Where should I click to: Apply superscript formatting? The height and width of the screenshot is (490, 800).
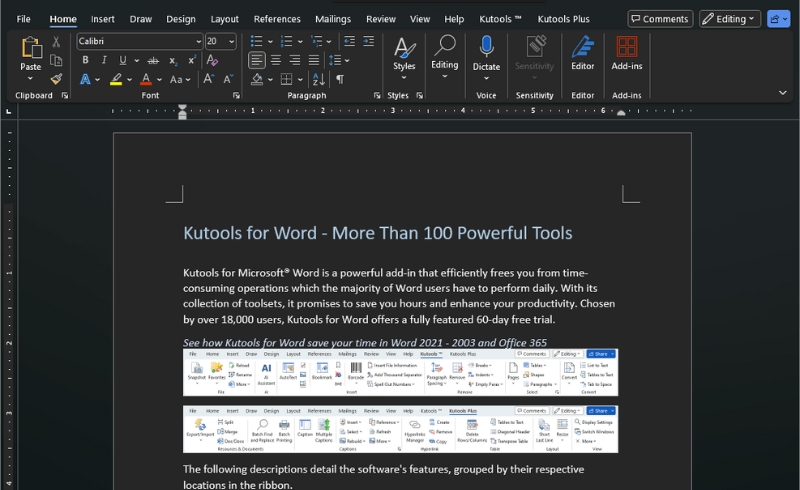click(x=192, y=60)
